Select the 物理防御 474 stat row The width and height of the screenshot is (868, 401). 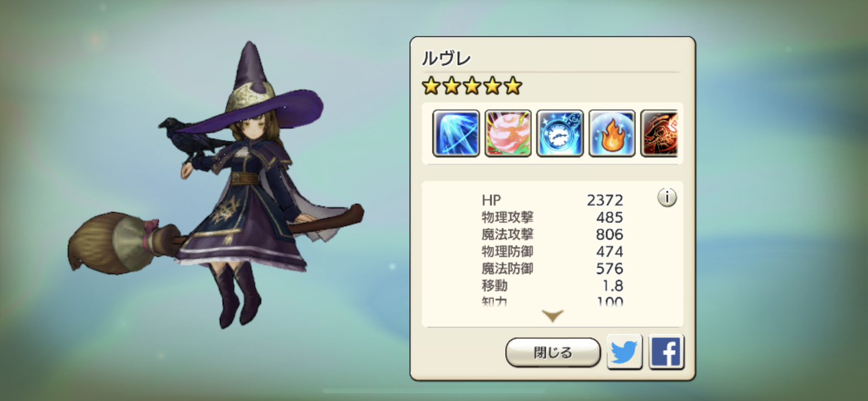[x=553, y=252]
